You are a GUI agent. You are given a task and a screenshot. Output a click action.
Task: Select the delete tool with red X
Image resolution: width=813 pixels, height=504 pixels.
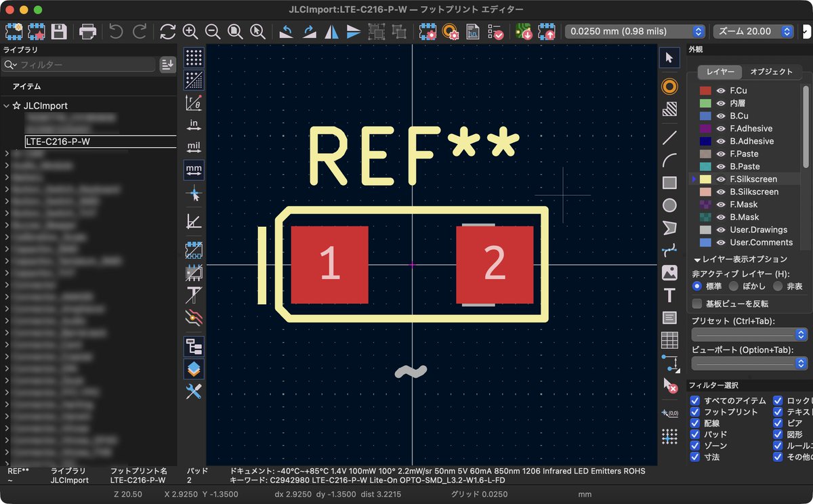point(669,385)
